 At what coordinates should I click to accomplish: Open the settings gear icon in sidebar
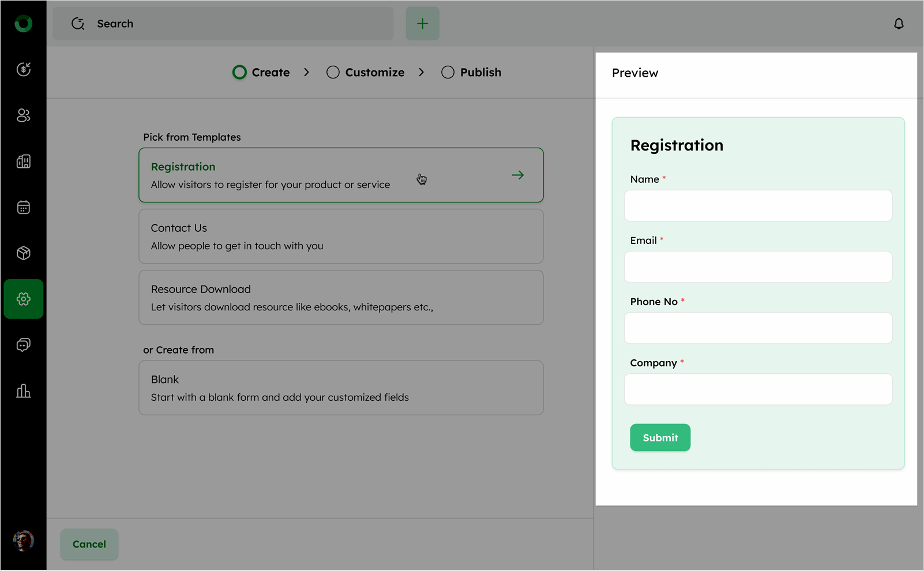[23, 299]
